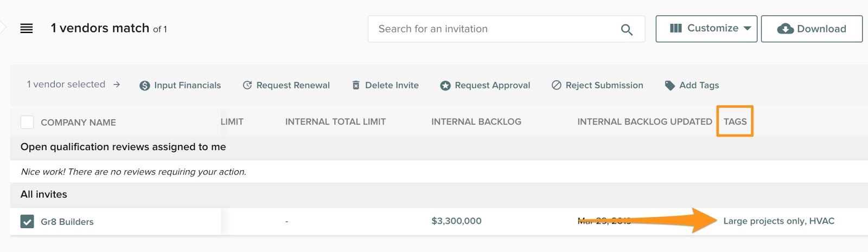Click the Request Renewal clock icon

click(x=247, y=85)
